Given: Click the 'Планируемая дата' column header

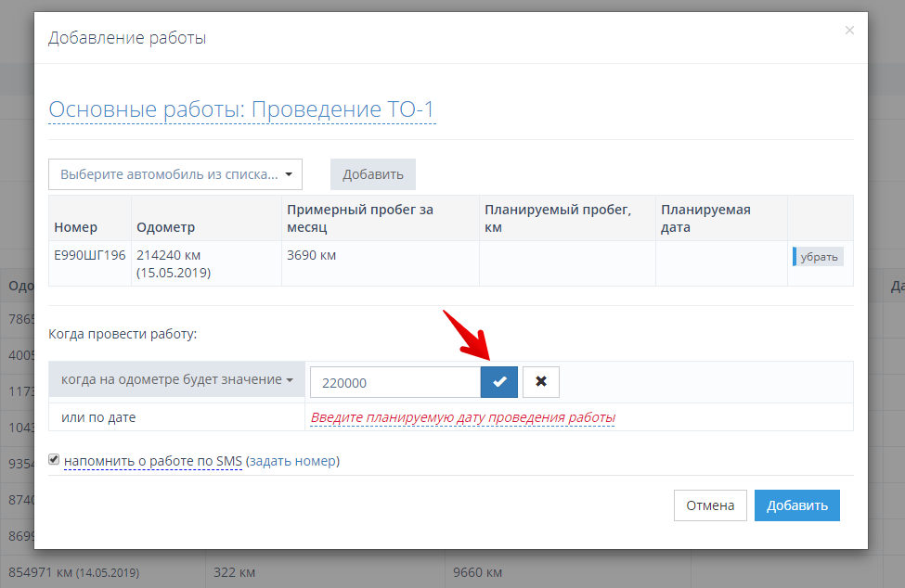Looking at the screenshot, I should 705,218.
